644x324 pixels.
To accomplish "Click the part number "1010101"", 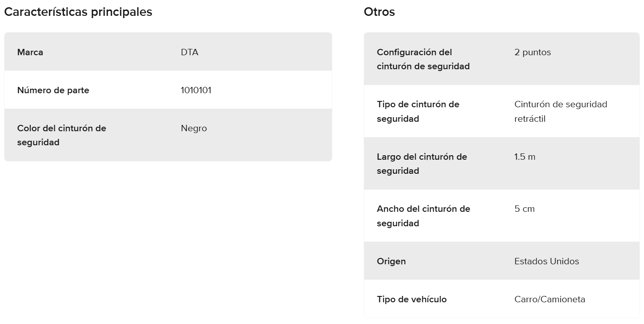I will (196, 90).
